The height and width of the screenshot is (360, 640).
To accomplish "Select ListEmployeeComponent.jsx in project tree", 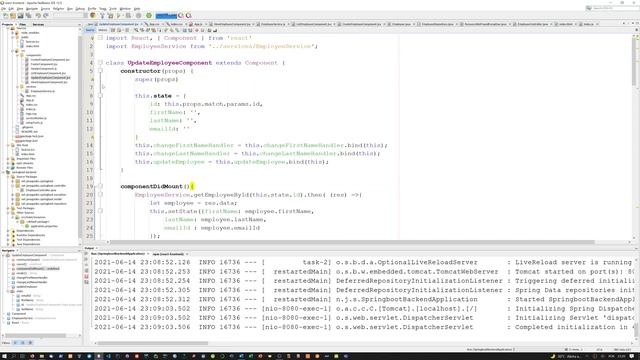I will click(48, 73).
